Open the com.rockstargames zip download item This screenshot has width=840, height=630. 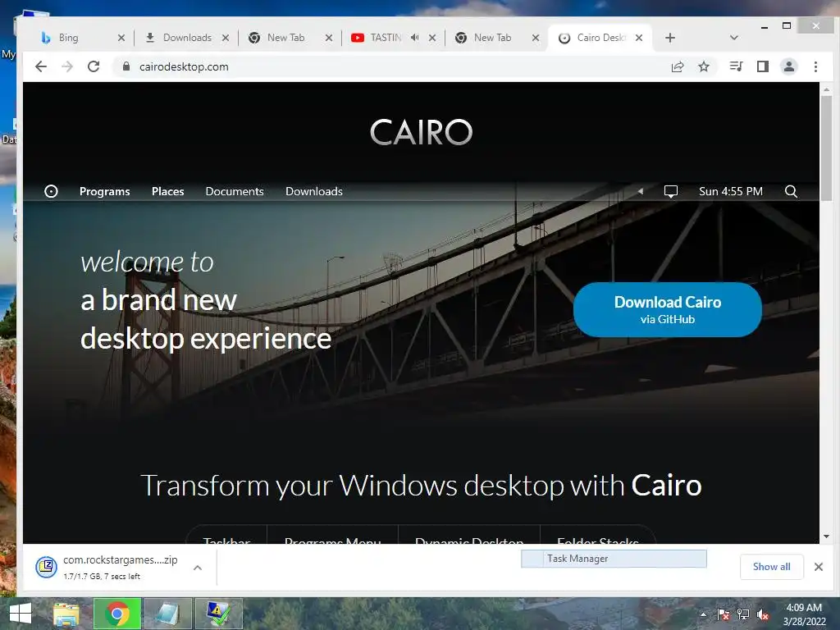point(107,567)
